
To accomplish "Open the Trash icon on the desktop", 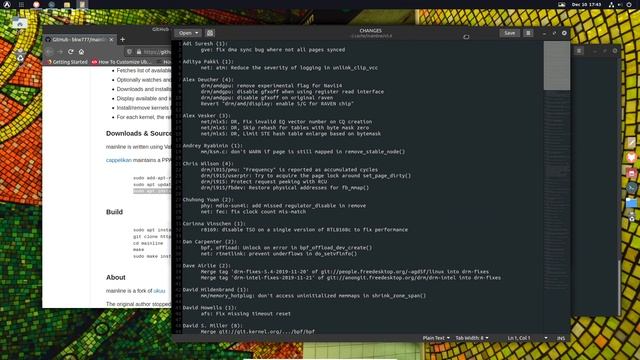I will coord(20,57).
